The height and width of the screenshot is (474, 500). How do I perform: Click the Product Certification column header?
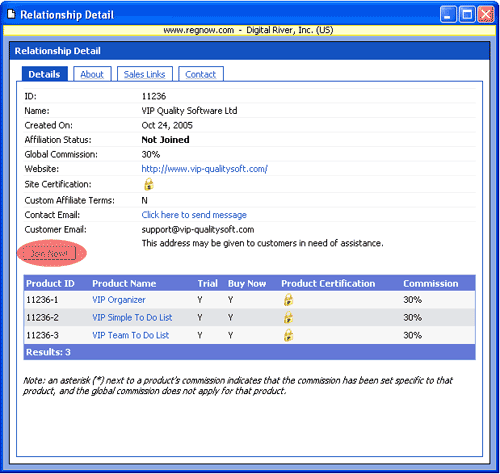click(x=328, y=283)
